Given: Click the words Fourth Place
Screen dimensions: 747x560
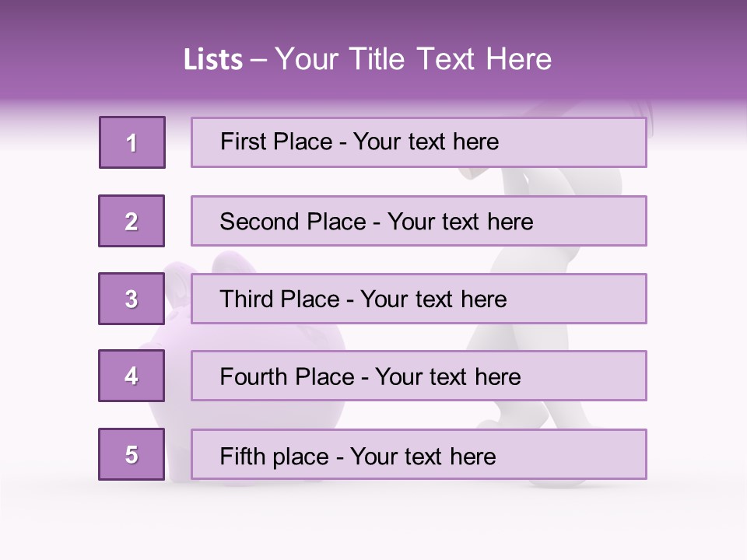Looking at the screenshot, I should tap(287, 376).
